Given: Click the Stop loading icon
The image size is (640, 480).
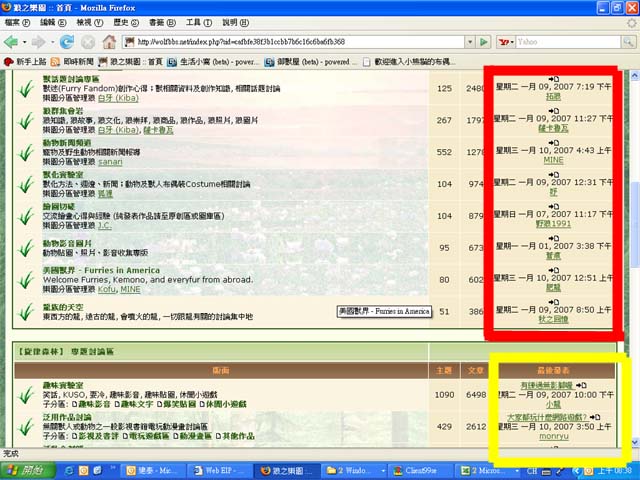Looking at the screenshot, I should [88, 42].
